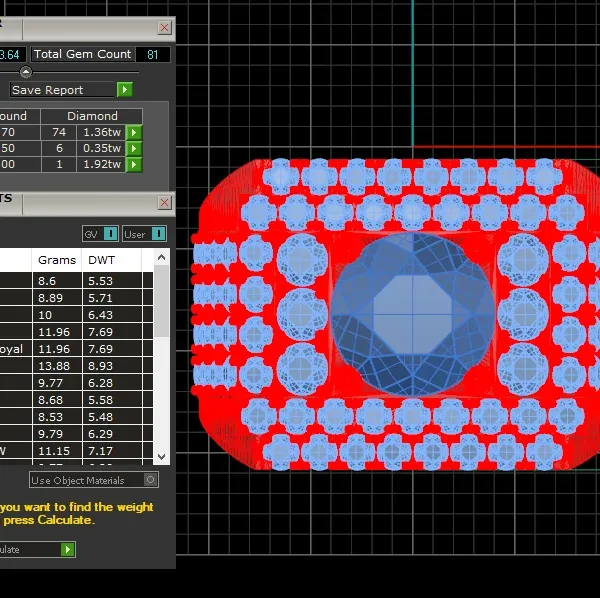The width and height of the screenshot is (600, 598).
Task: Click the weights list scrollbar thumb
Action: [x=161, y=301]
